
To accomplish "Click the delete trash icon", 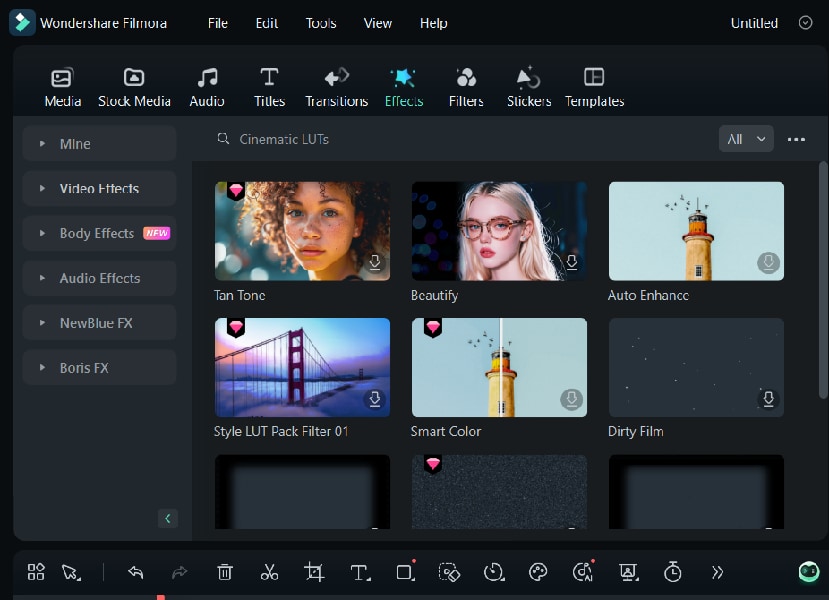I will 225,571.
